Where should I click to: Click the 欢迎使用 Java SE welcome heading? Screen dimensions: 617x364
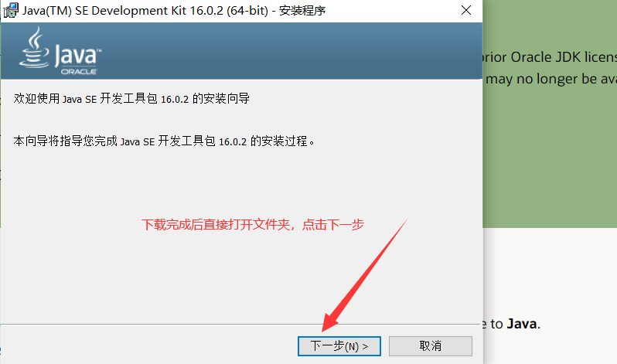tap(131, 98)
